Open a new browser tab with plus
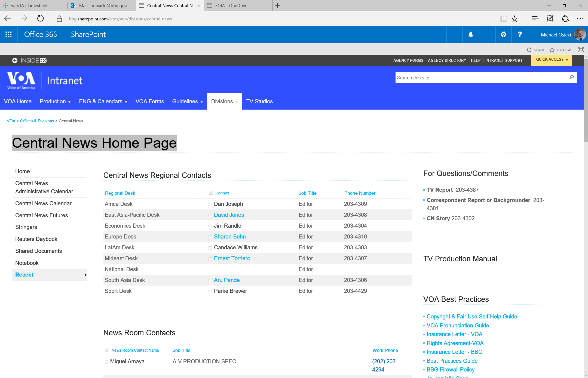This screenshot has height=378, width=588. click(277, 5)
